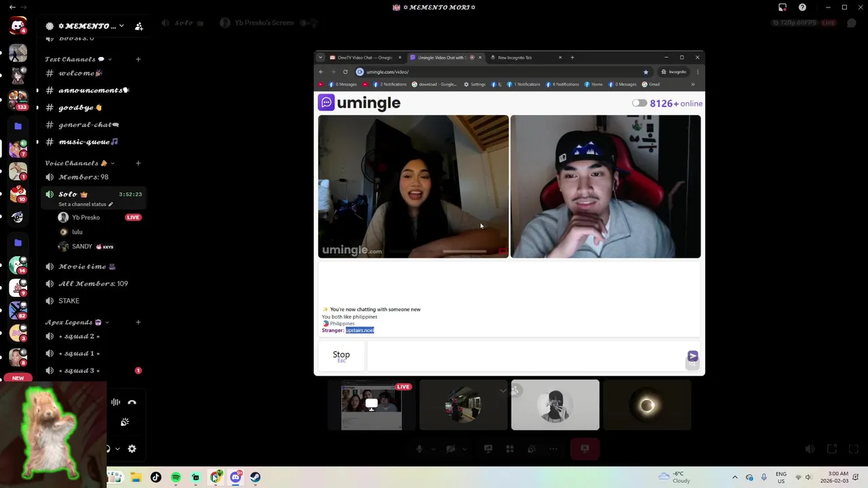Screen dimensions: 868x488
Task: Add channel plus next to Voice Channels
Action: coord(138,163)
